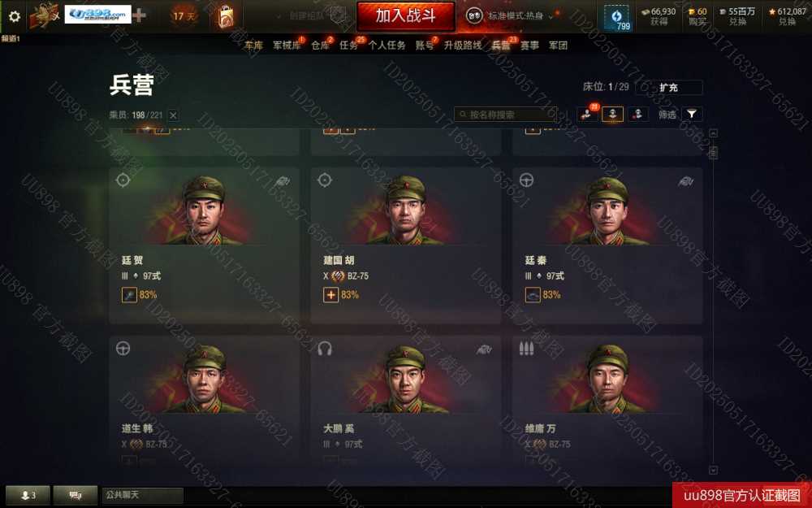Click the scrollbar down arrow

713,470
